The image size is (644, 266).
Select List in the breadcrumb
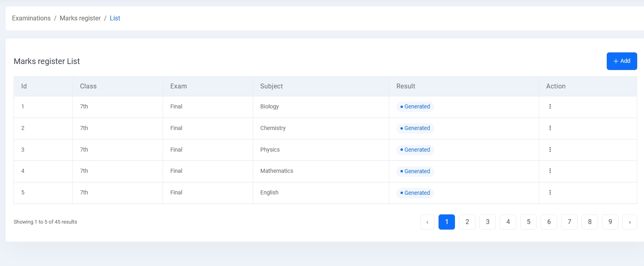(x=115, y=18)
